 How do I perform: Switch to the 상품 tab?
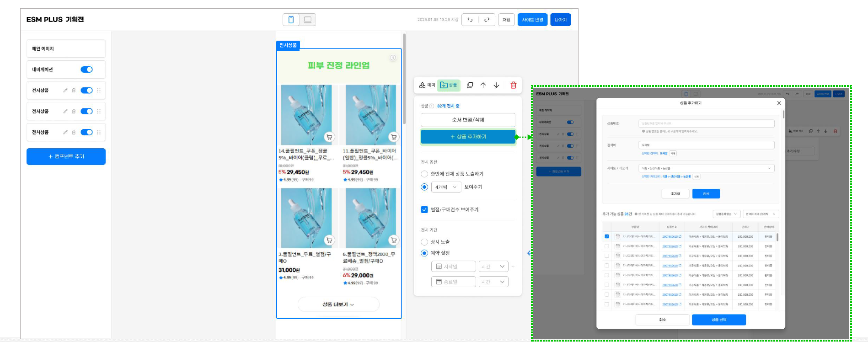pos(449,85)
